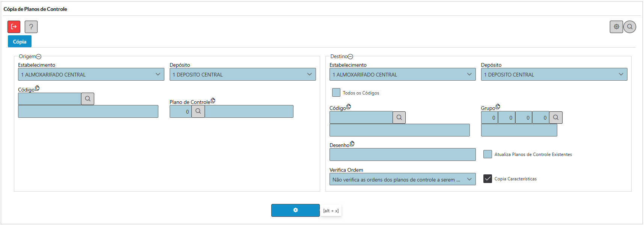
Task: Open settings gear icon at top right
Action: point(616,27)
